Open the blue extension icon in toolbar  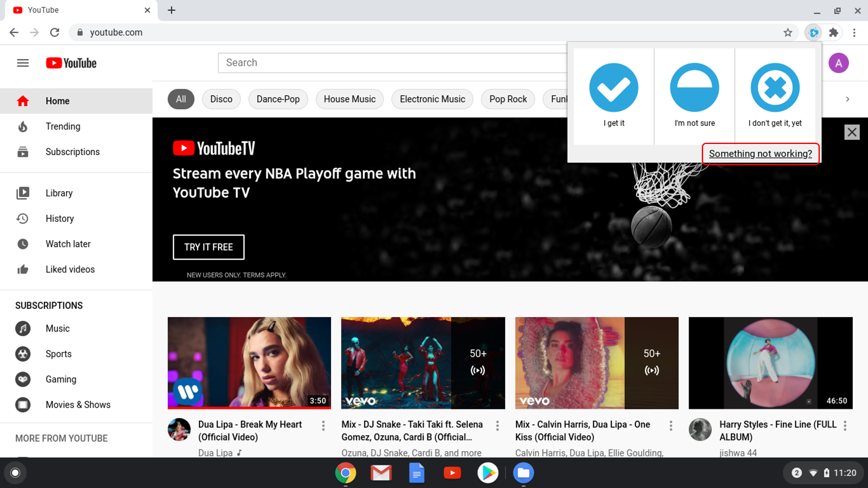814,33
